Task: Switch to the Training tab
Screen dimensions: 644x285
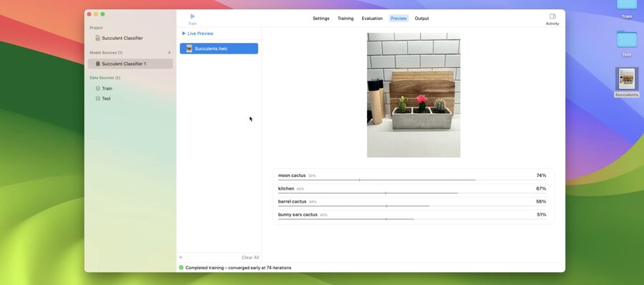Action: 346,19
